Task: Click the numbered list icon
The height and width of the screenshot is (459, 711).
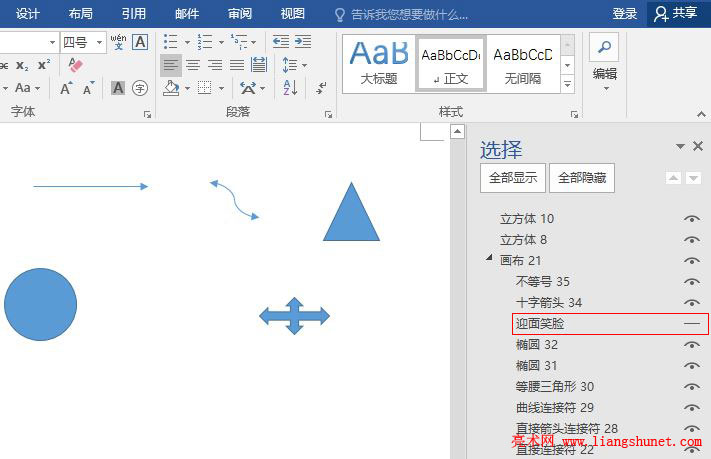Action: pos(205,42)
